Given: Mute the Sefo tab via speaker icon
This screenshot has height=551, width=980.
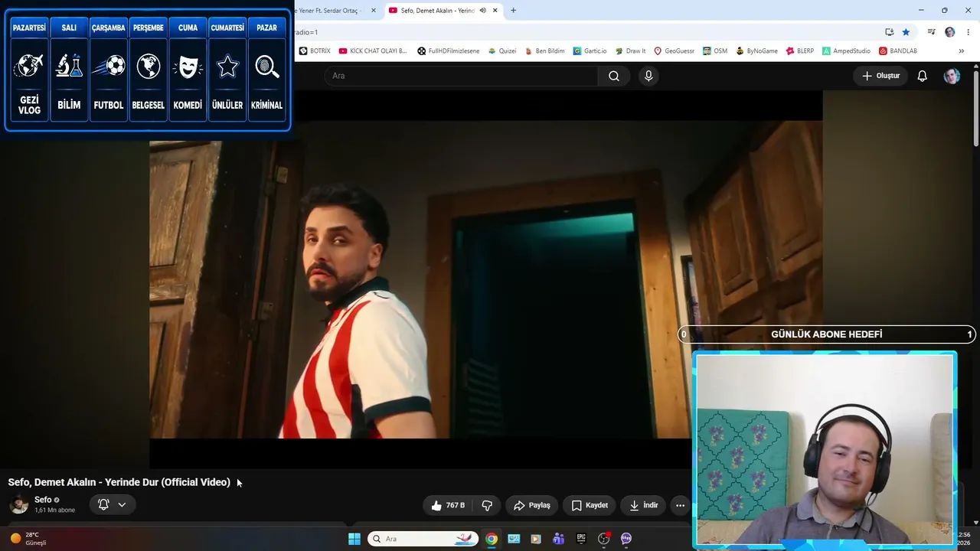Looking at the screenshot, I should click(482, 11).
